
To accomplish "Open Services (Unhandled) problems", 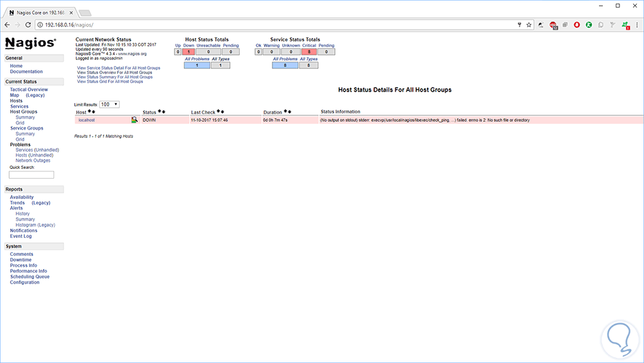I will tap(37, 150).
